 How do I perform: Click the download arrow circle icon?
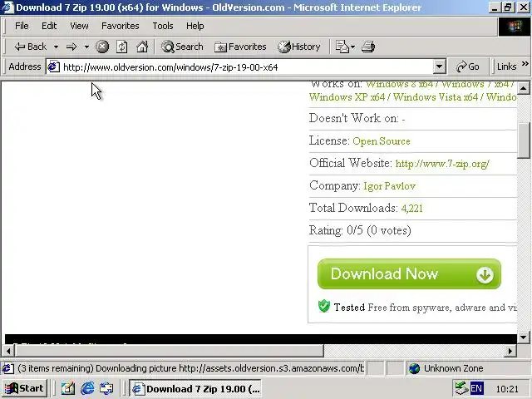(x=485, y=275)
